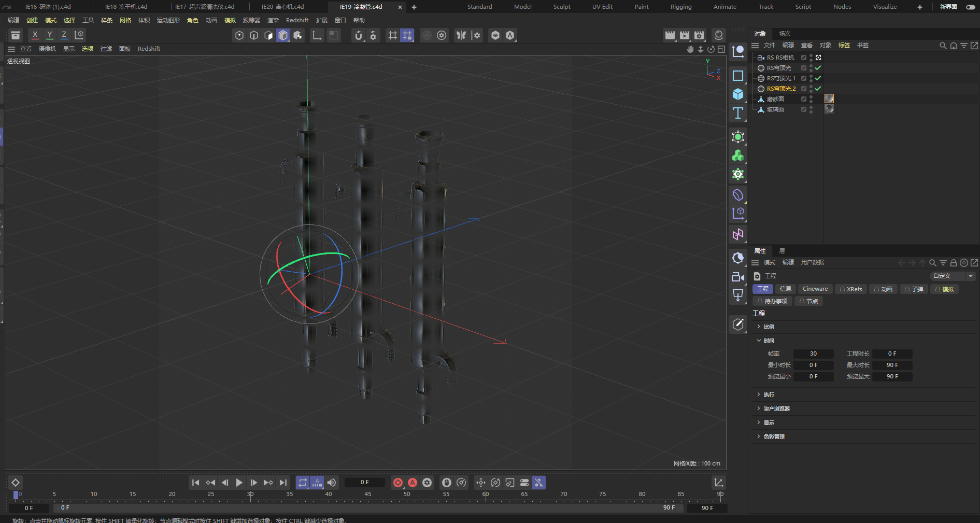Image resolution: width=980 pixels, height=523 pixels.
Task: Select the rectangle spline tool icon
Action: (738, 76)
